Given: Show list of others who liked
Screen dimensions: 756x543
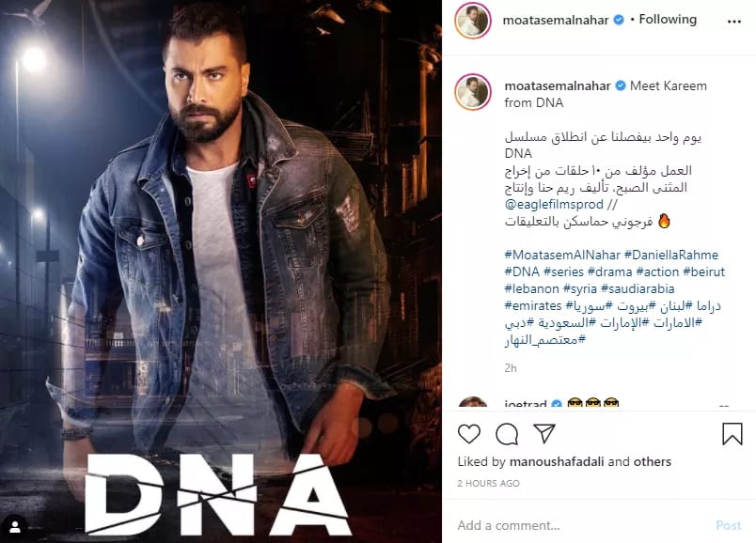Looking at the screenshot, I should pyautogui.click(x=653, y=461).
